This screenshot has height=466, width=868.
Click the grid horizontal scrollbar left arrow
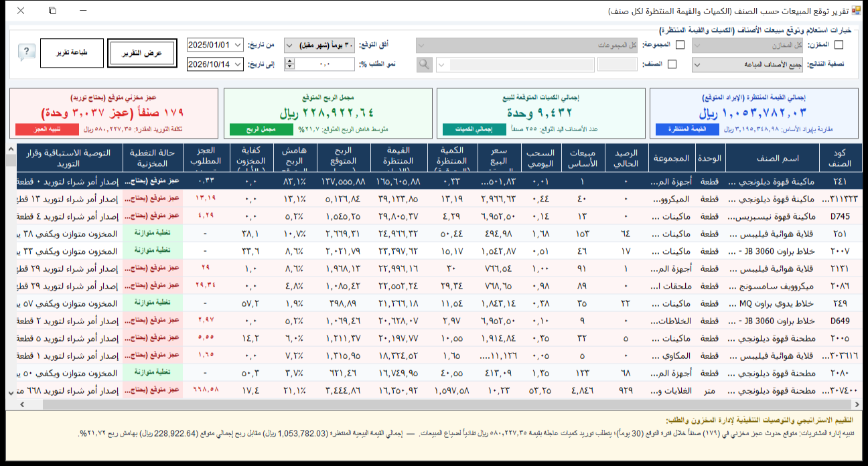tap(21, 404)
